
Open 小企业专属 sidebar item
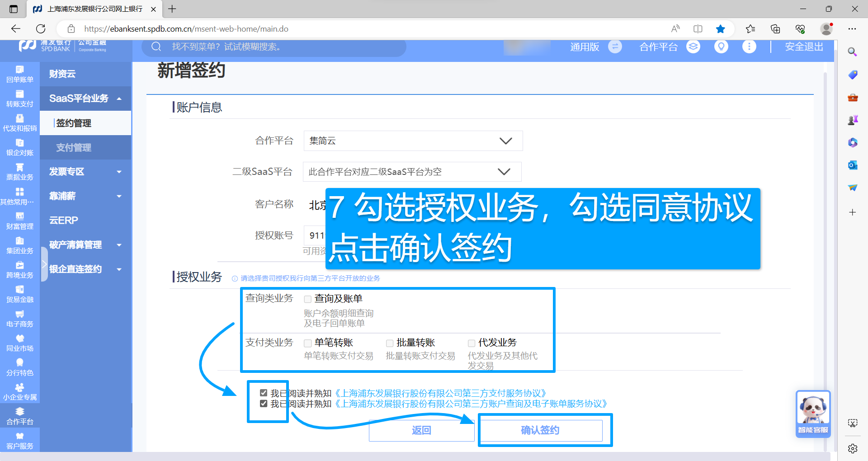tap(20, 391)
